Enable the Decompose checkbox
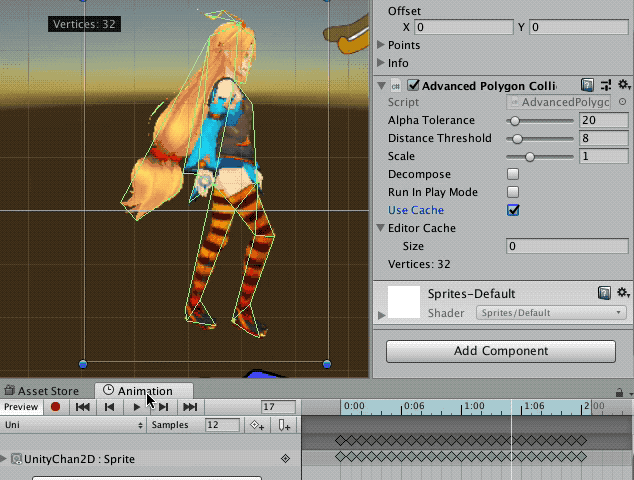 [513, 174]
